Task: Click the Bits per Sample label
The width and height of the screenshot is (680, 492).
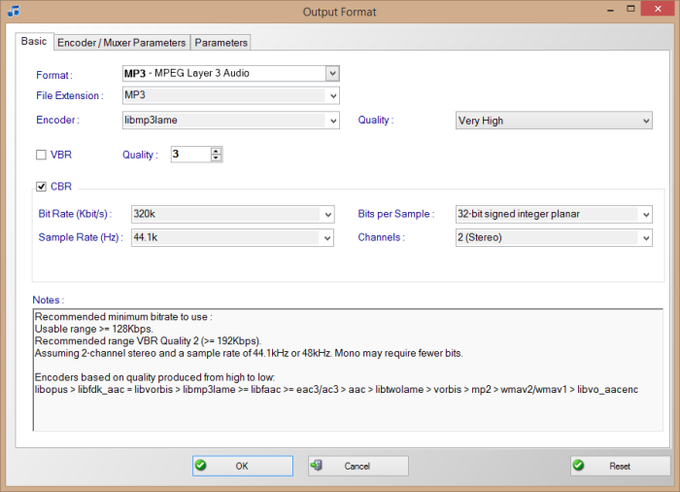Action: point(396,214)
